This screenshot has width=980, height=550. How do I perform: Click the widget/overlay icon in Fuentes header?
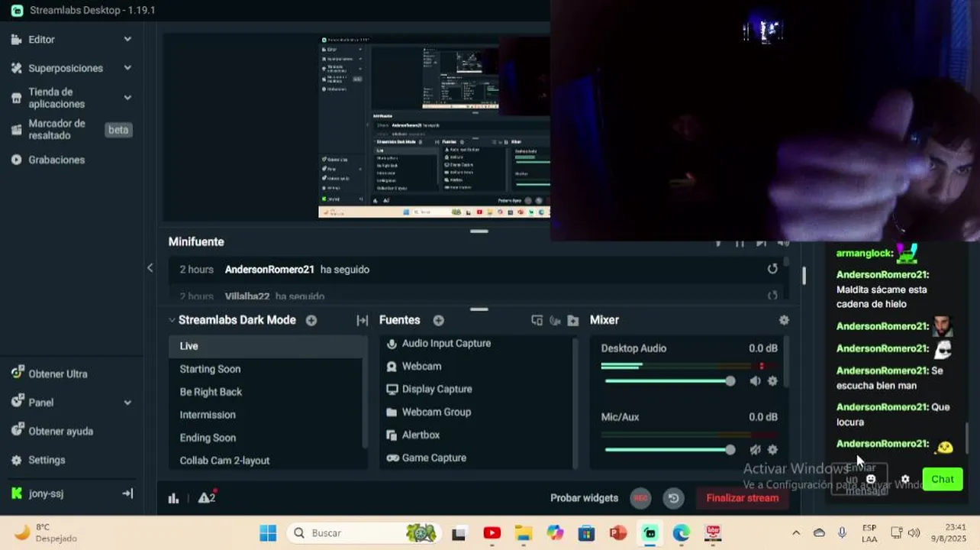pyautogui.click(x=537, y=320)
